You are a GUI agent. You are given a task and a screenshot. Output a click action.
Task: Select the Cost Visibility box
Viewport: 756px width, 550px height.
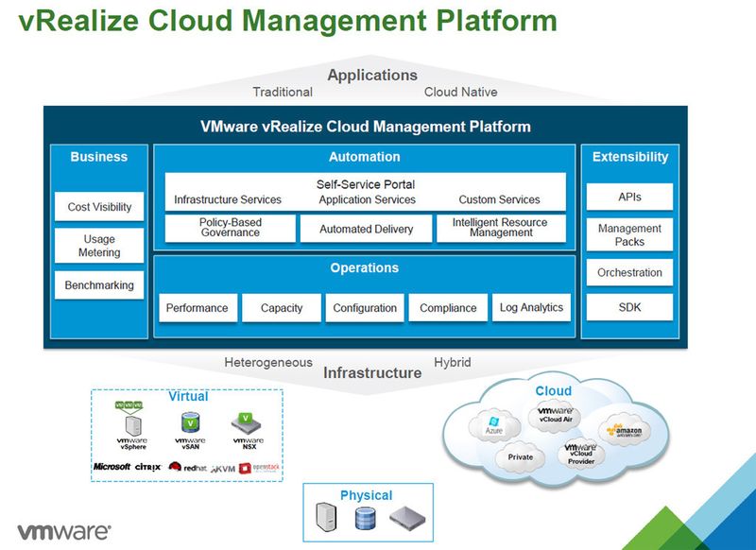click(x=99, y=207)
